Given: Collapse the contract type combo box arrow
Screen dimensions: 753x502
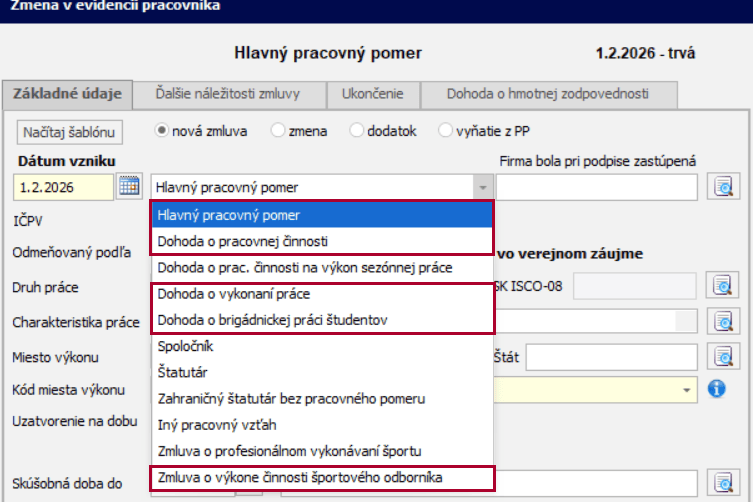Looking at the screenshot, I should [483, 187].
